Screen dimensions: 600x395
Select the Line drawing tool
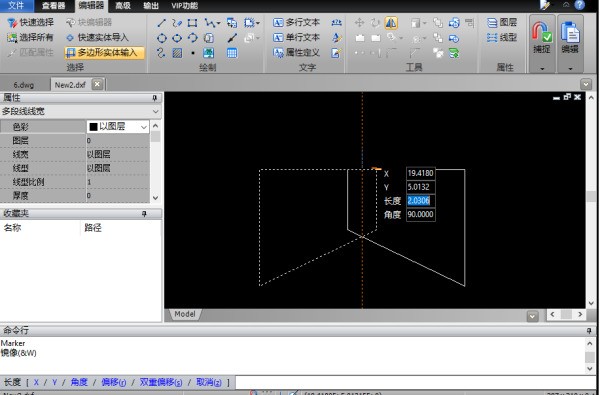click(161, 23)
